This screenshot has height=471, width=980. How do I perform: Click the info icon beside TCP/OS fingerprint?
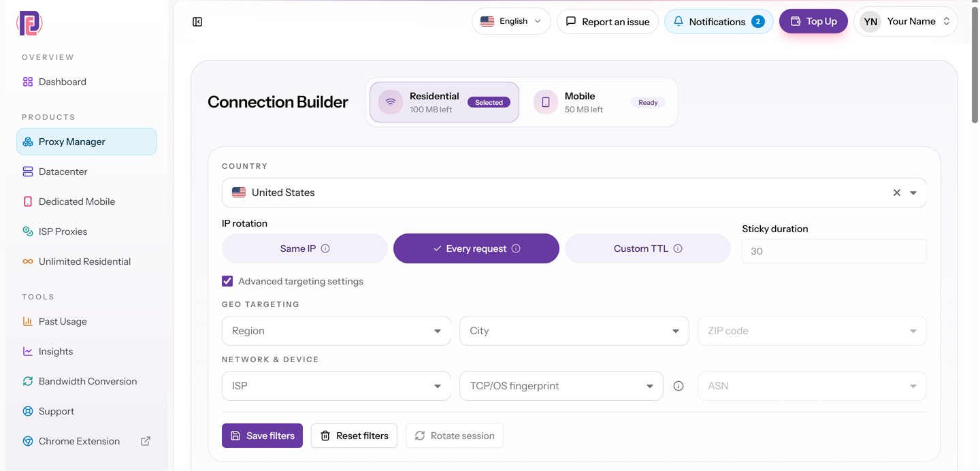pyautogui.click(x=679, y=386)
